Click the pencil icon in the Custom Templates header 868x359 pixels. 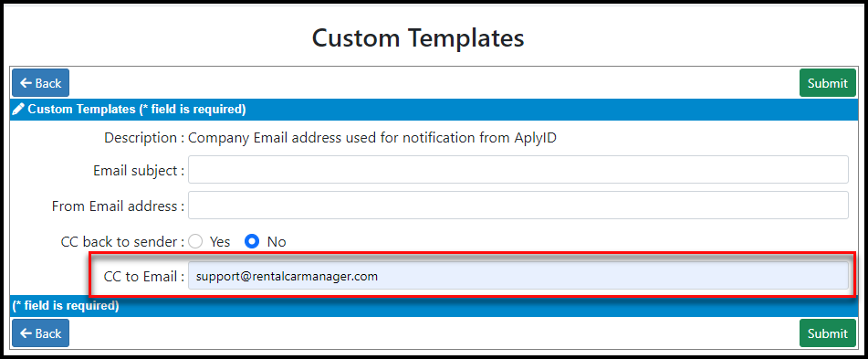pyautogui.click(x=17, y=109)
